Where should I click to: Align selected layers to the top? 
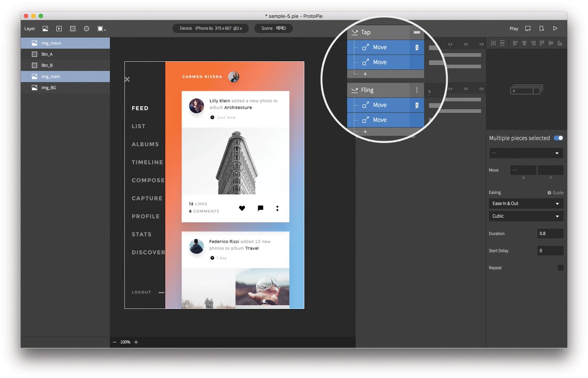tap(543, 43)
